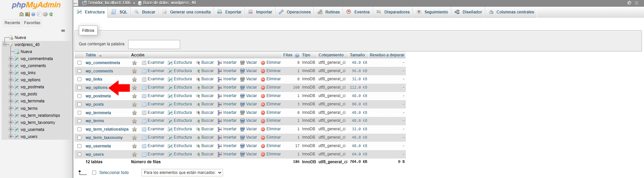Check the wp_commentmeta row checkbox
The image size is (644, 178).
pyautogui.click(x=79, y=63)
